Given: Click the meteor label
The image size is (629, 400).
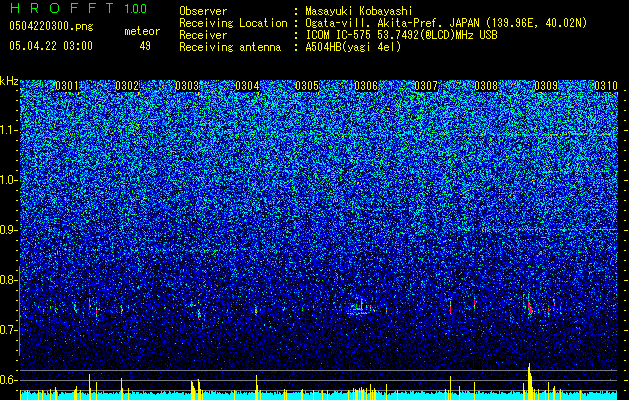Looking at the screenshot, I should 142,31.
